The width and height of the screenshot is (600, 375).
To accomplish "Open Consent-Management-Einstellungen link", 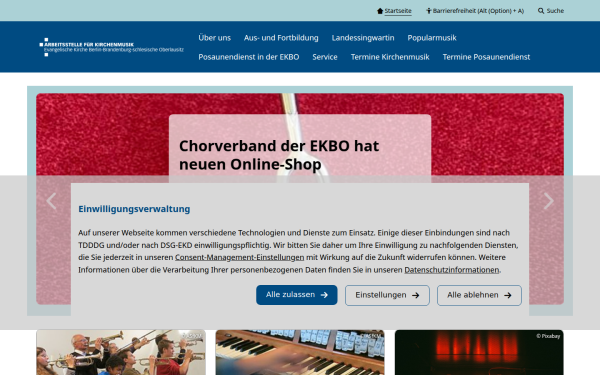I will (240, 258).
